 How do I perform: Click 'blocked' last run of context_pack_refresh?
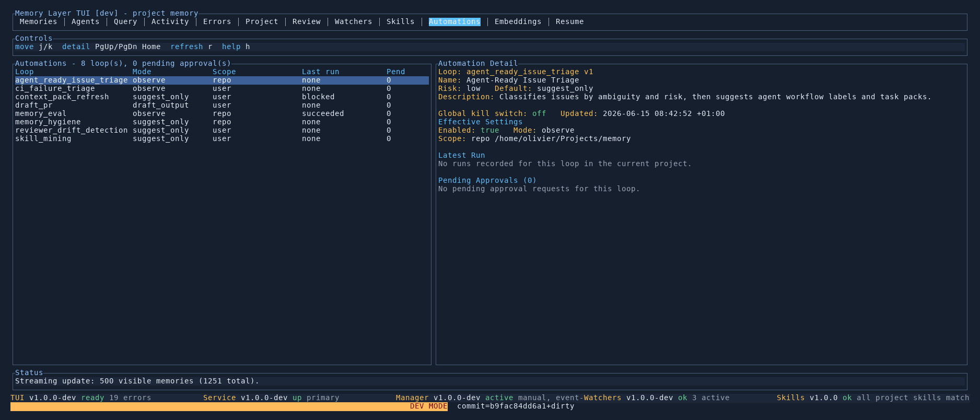[x=318, y=97]
